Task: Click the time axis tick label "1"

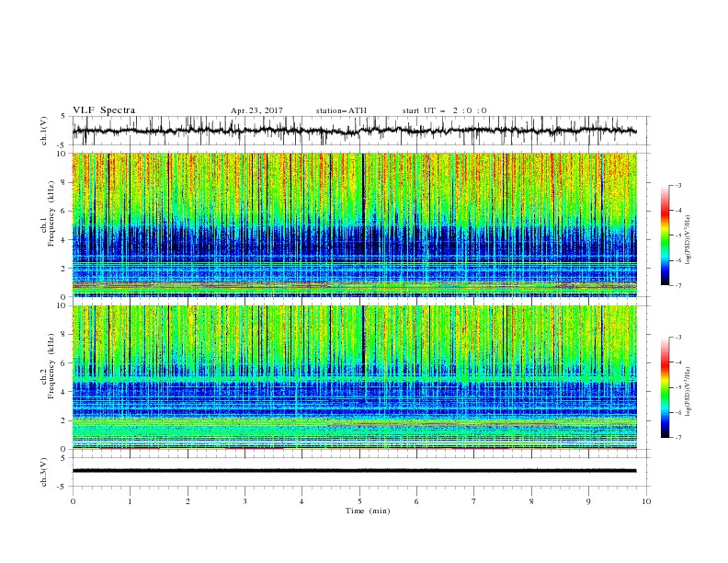Action: click(130, 501)
